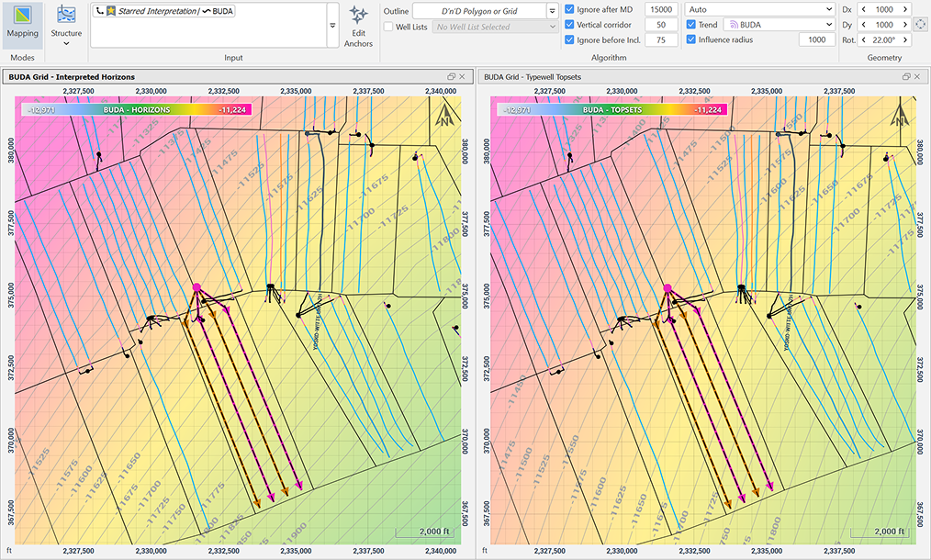Click the magenta pad marker in right map
The height and width of the screenshot is (560, 931).
click(x=667, y=288)
